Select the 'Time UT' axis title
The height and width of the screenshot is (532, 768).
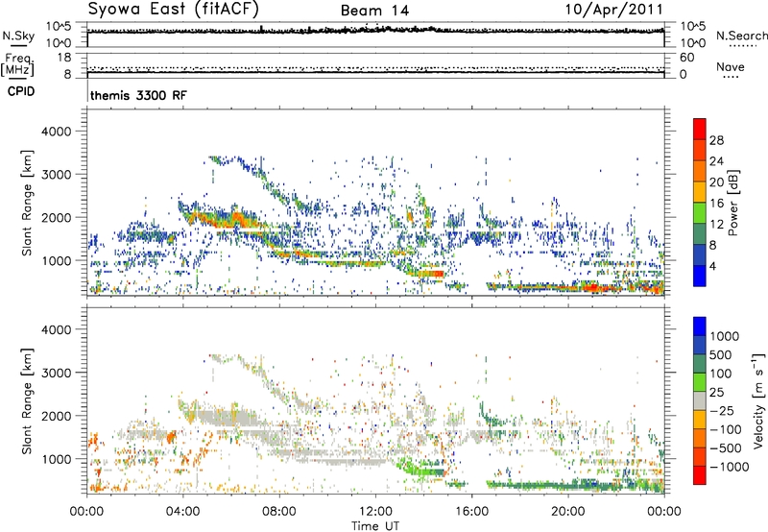pos(375,525)
